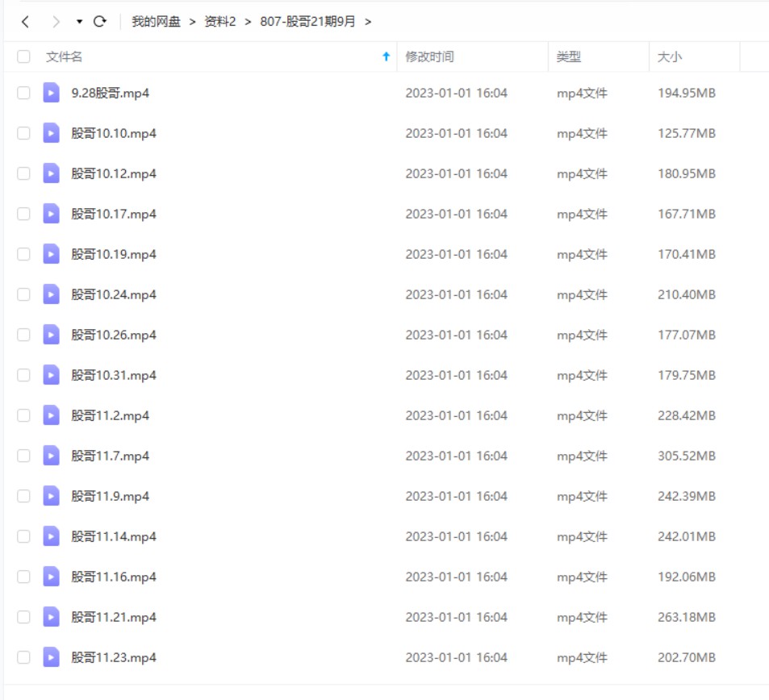Click the video icon of 股哥10.26.mp4
The height and width of the screenshot is (700, 769).
tap(51, 335)
